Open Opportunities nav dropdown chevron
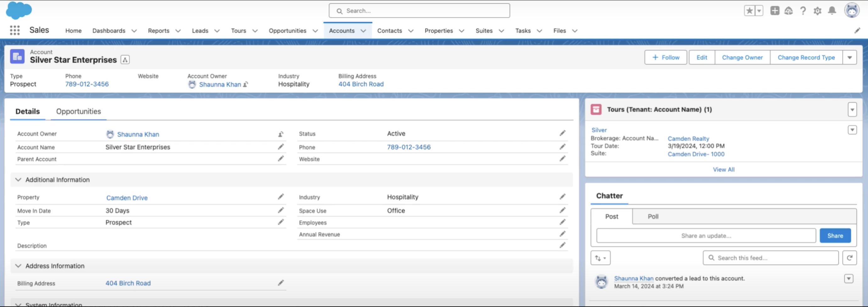This screenshot has width=868, height=307. click(315, 31)
